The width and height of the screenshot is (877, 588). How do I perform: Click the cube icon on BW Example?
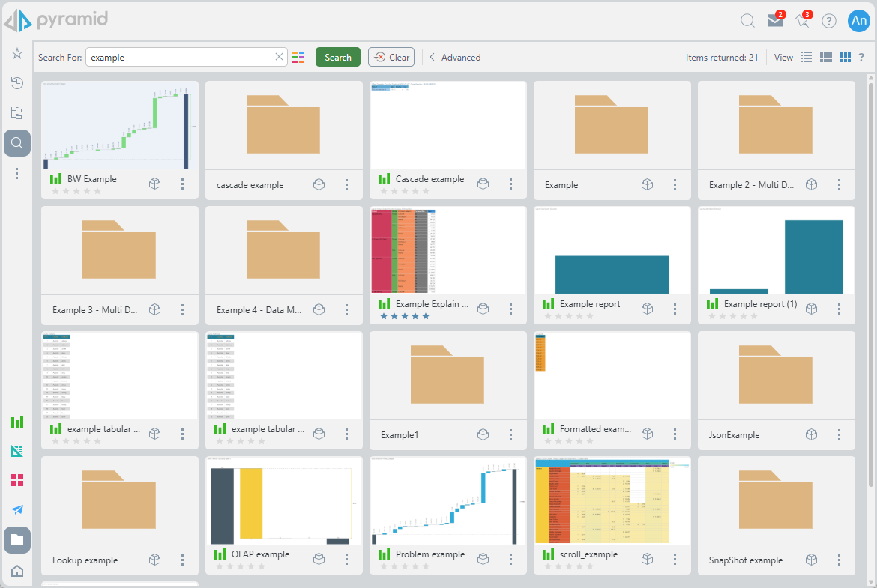[155, 184]
